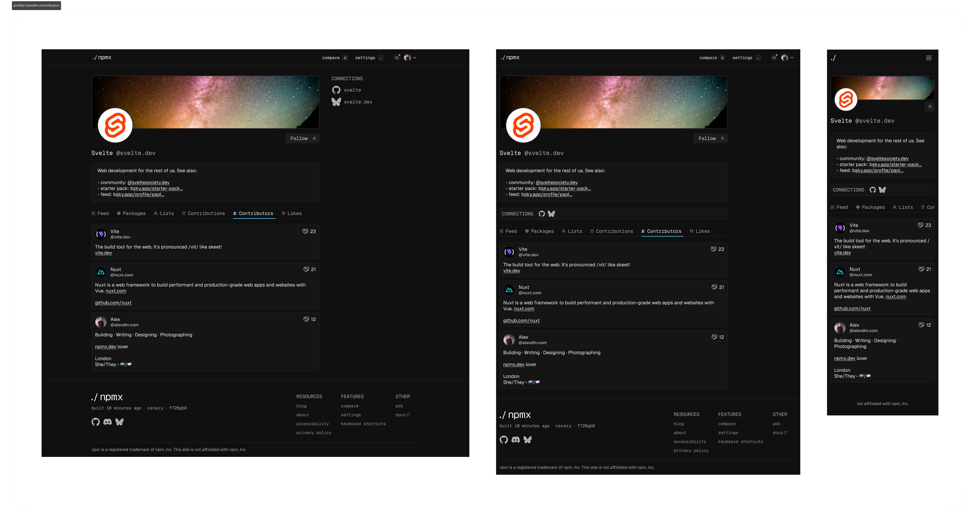Click GitHub icon in mobile CONNECTIONS bar

(x=873, y=190)
